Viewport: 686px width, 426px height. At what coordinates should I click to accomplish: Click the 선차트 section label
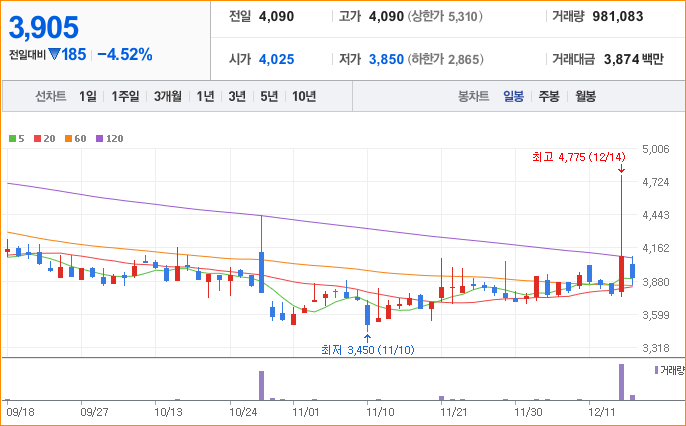(x=51, y=96)
